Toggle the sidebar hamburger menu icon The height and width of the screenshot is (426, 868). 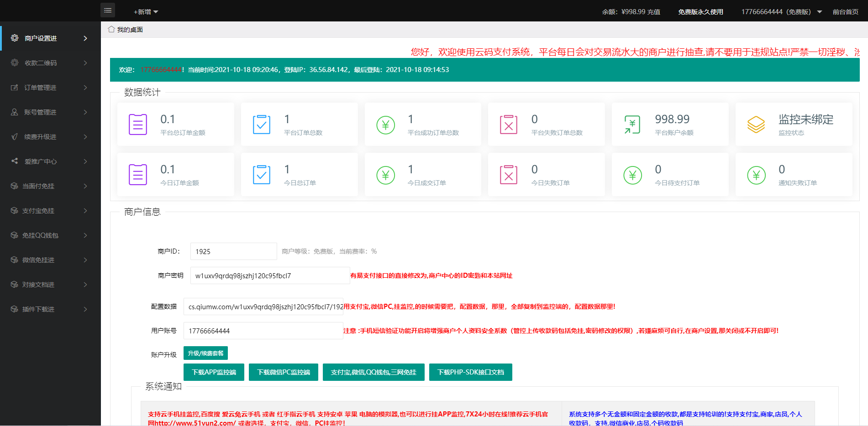108,10
